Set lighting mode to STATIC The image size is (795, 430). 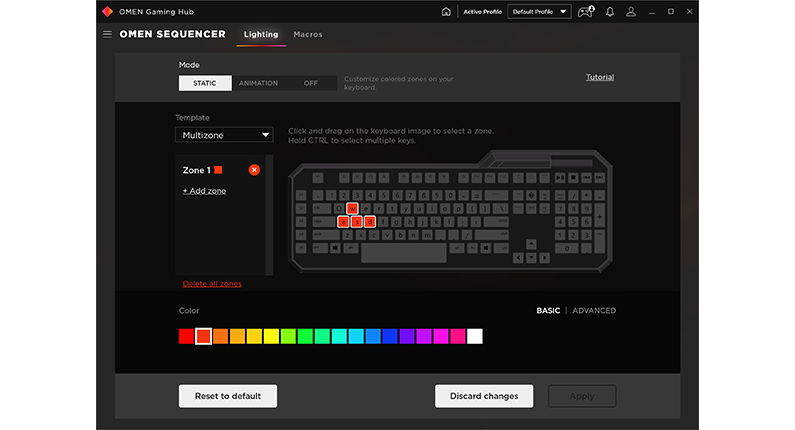click(205, 83)
